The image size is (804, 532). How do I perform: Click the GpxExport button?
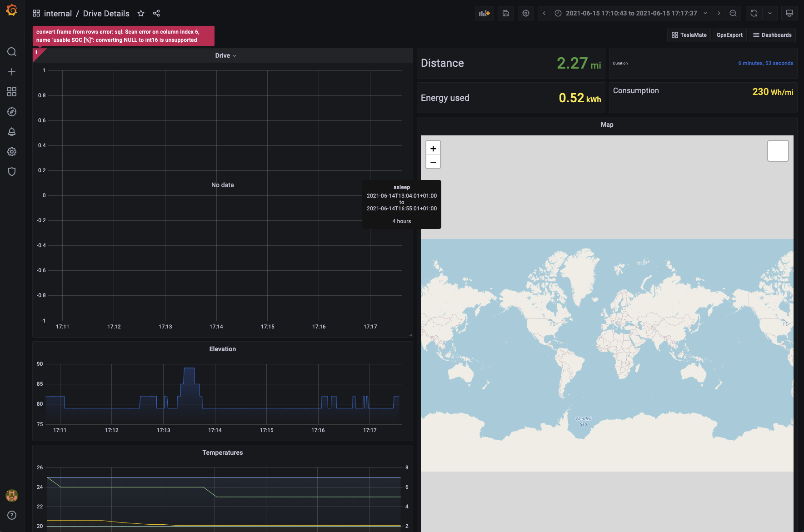pos(729,35)
